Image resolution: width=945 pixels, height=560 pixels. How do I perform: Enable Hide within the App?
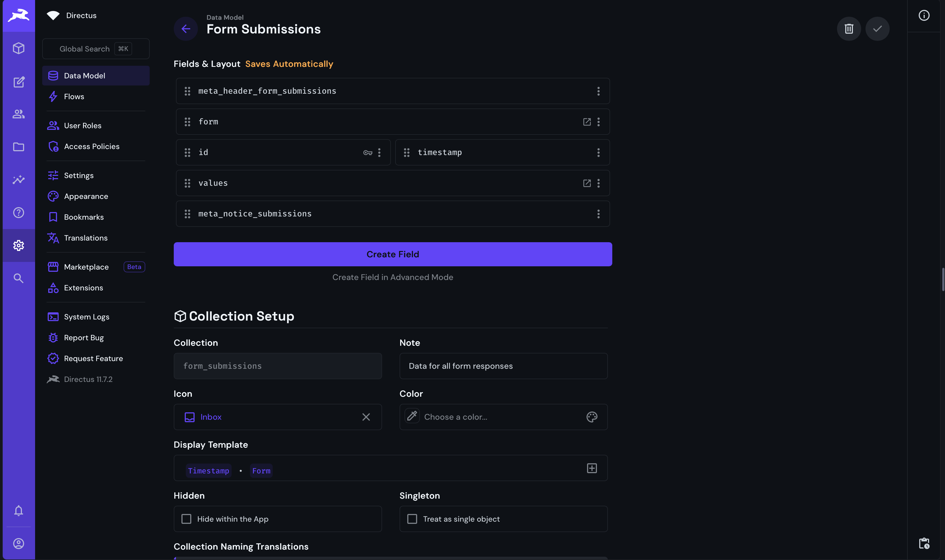point(187,519)
